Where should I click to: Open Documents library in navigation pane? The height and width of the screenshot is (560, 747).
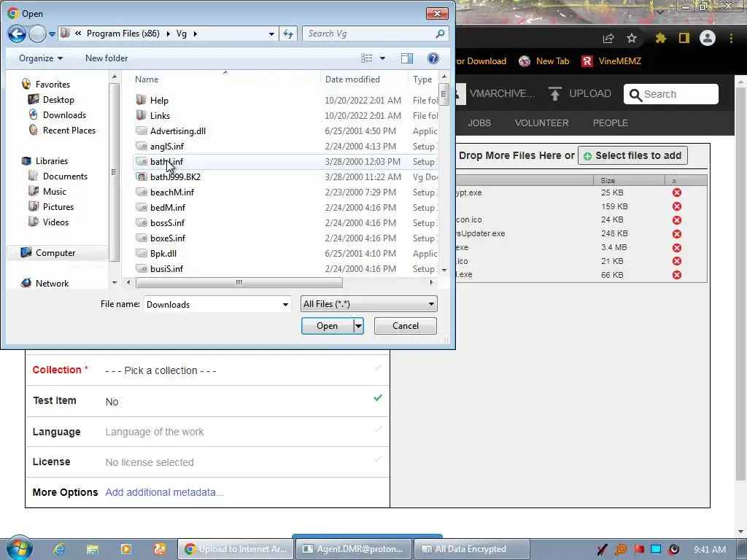pos(65,176)
